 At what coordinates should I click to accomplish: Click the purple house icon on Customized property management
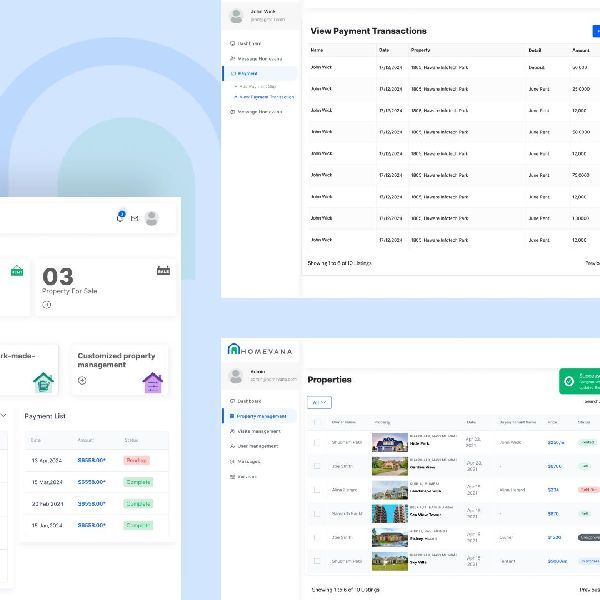[152, 382]
